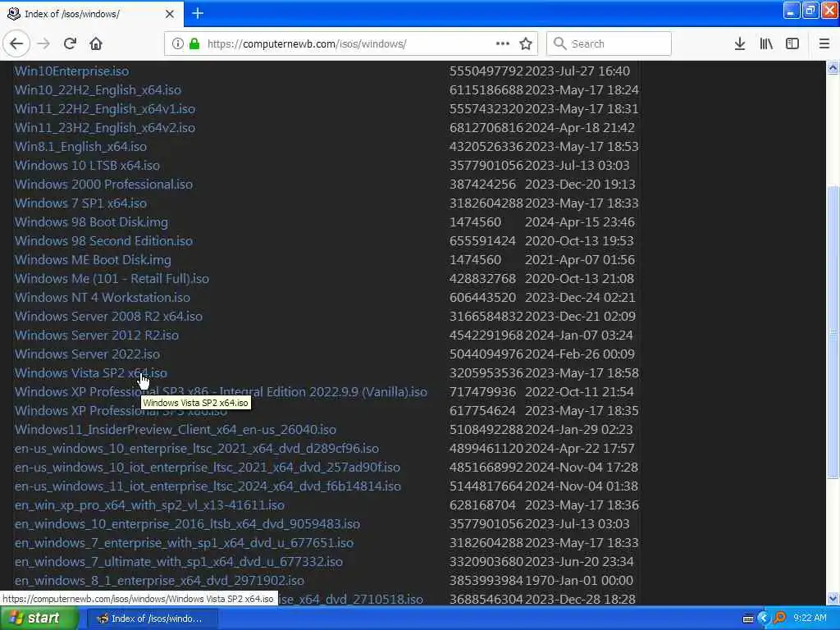
Task: Open the Win10_22H2_English_x64.iso link
Action: (x=98, y=90)
